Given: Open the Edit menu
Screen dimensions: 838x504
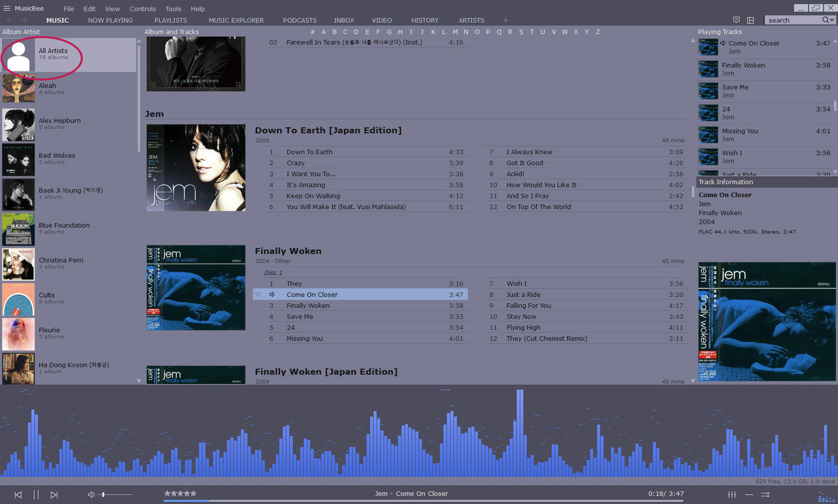Looking at the screenshot, I should tap(90, 9).
